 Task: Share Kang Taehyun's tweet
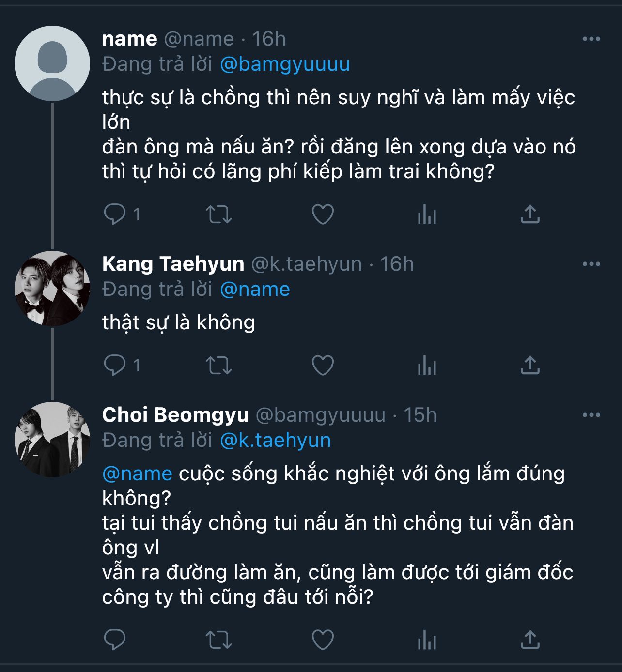[530, 365]
